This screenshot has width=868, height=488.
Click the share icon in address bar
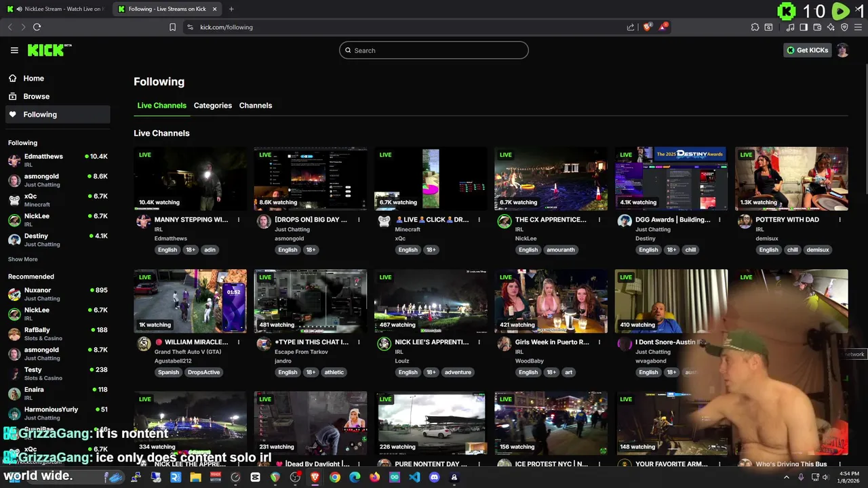631,27
